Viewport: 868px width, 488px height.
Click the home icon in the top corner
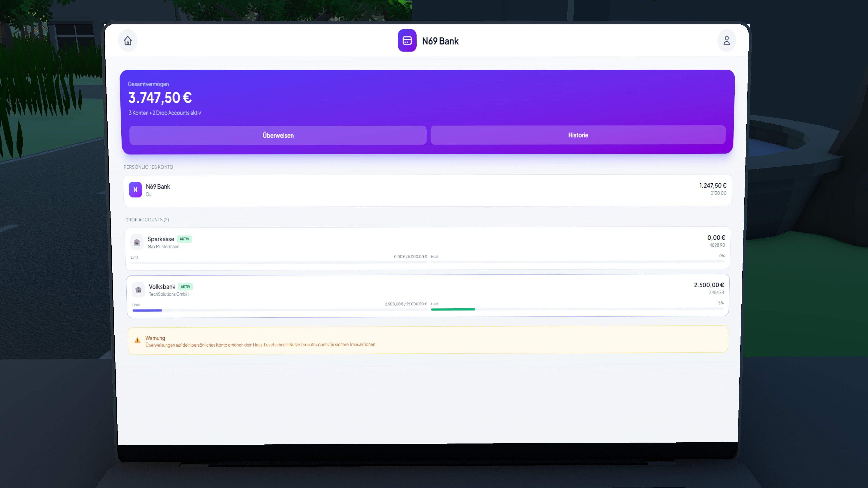128,40
